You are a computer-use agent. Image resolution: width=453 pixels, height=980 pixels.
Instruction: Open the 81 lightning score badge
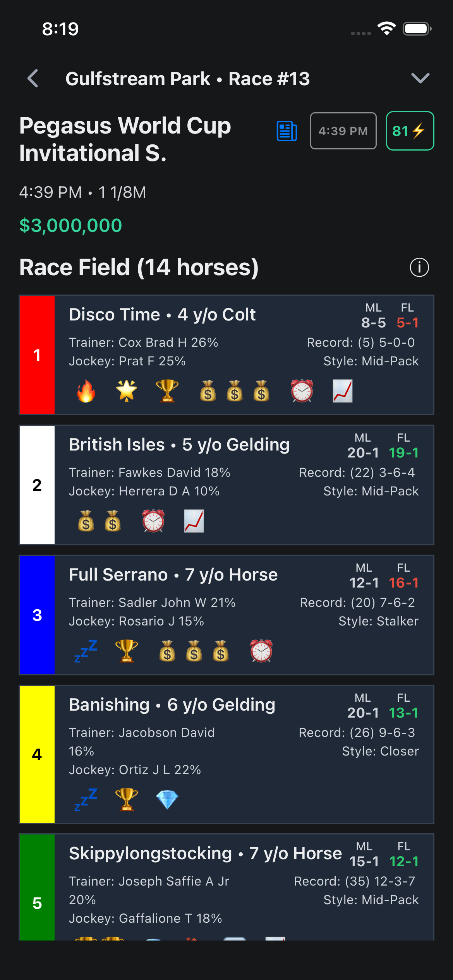409,131
